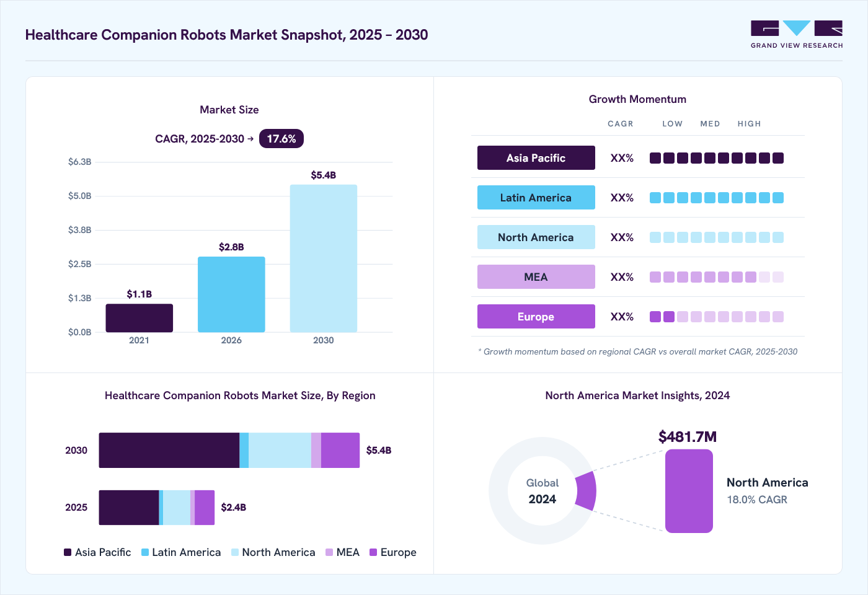Click the $481.7M value text

688,437
